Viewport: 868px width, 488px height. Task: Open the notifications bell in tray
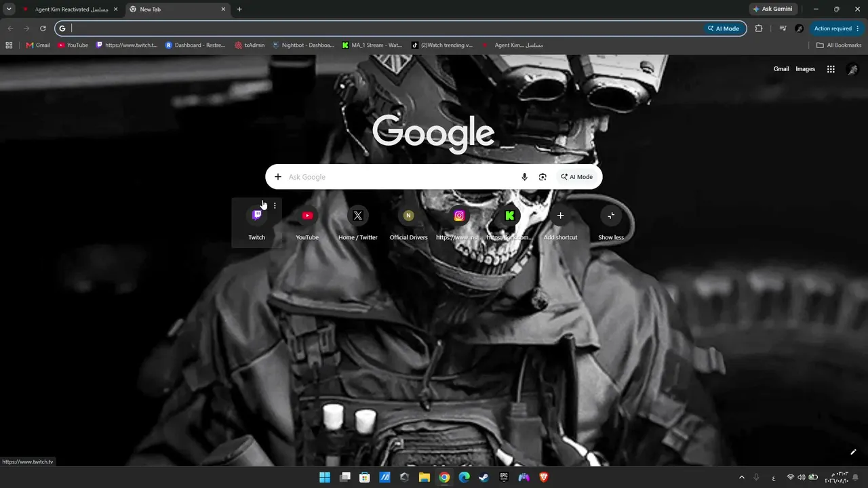click(x=855, y=477)
